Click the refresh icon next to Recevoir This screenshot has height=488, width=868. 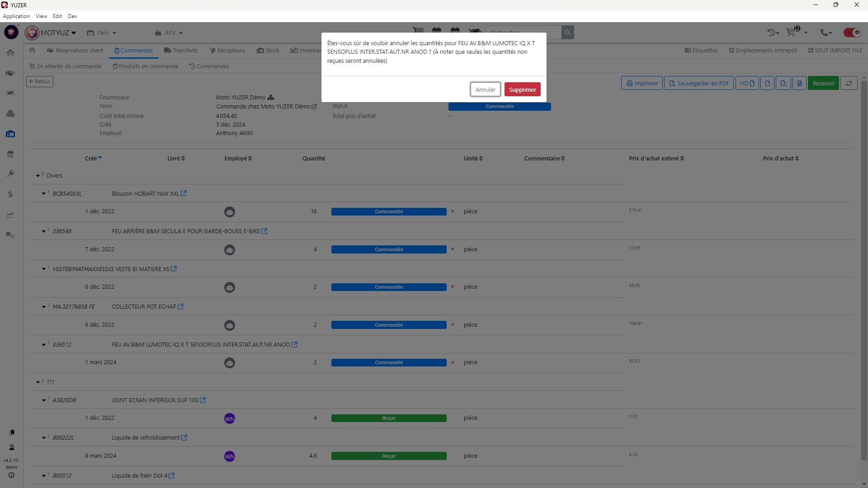click(x=849, y=83)
